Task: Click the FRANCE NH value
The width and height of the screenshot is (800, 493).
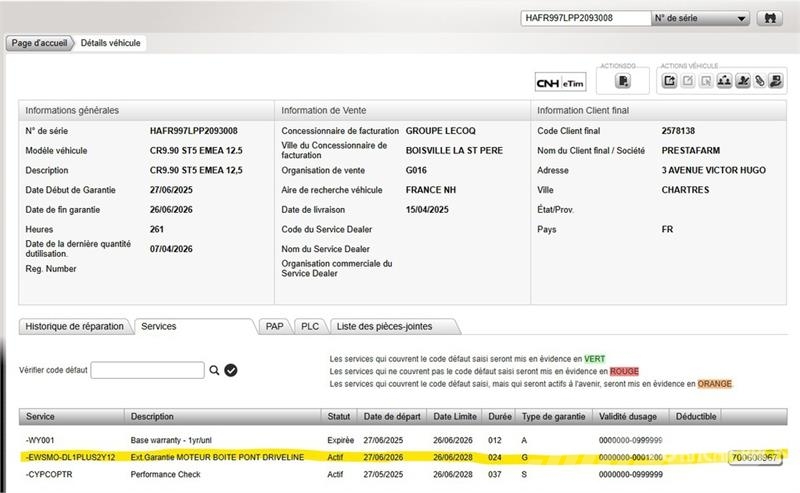Action: coord(431,190)
